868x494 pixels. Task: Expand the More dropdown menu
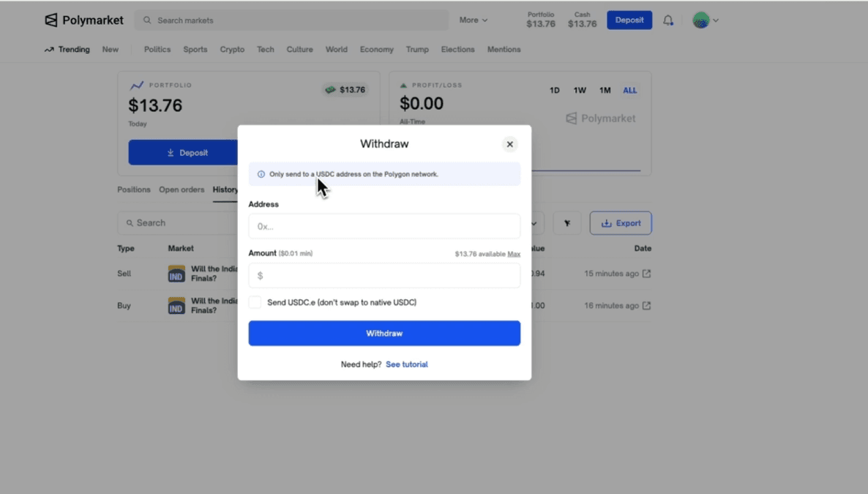pos(473,20)
